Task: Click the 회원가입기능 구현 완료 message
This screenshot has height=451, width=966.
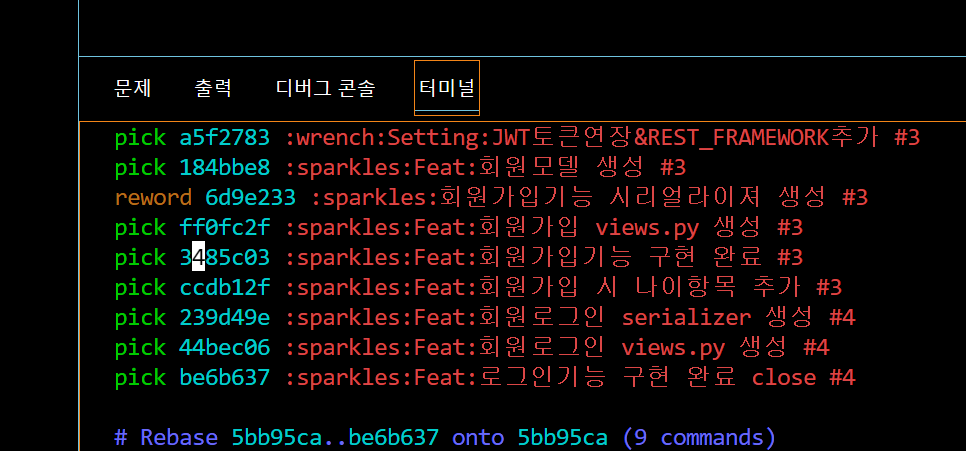Action: click(x=621, y=258)
